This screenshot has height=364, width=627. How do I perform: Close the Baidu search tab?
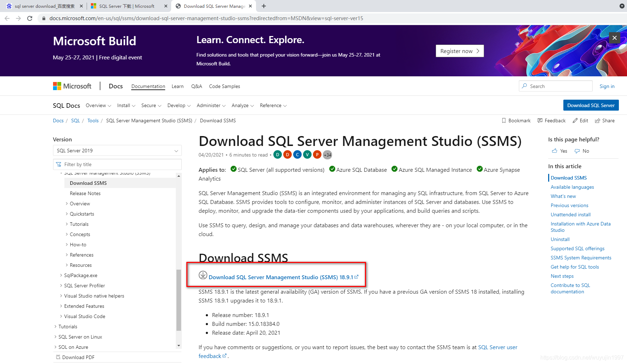point(81,6)
